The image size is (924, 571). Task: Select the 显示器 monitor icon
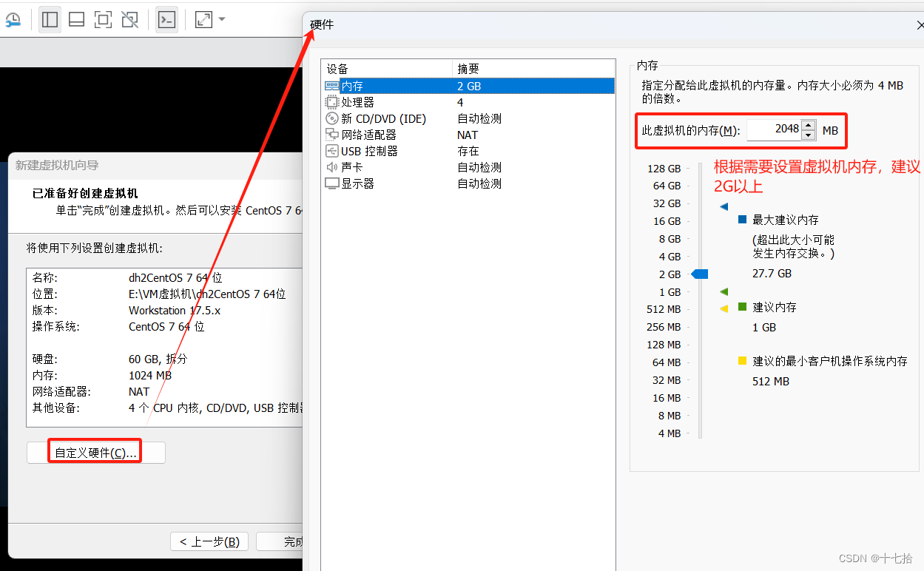332,183
